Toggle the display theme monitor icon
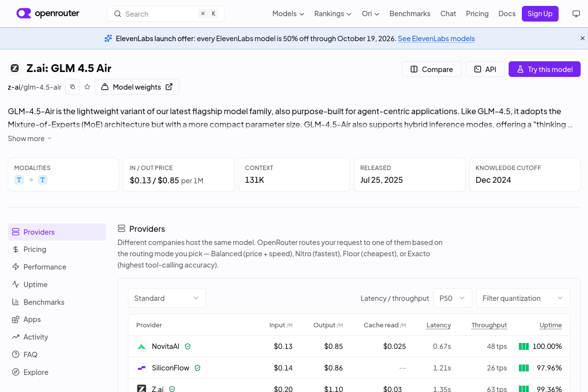588x392 pixels. coord(576,14)
